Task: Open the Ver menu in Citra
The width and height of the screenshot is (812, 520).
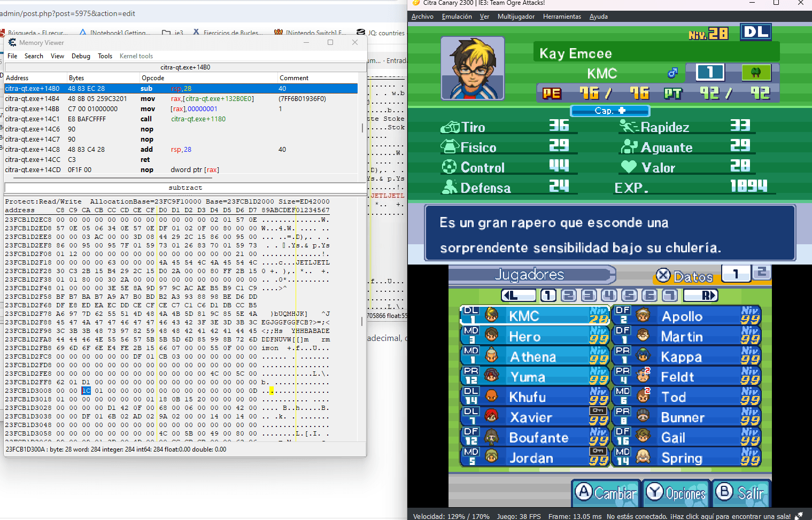Action: click(x=484, y=17)
